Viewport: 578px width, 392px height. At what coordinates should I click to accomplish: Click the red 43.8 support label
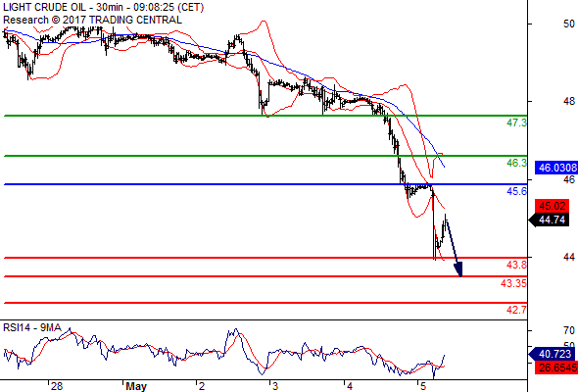pos(516,265)
